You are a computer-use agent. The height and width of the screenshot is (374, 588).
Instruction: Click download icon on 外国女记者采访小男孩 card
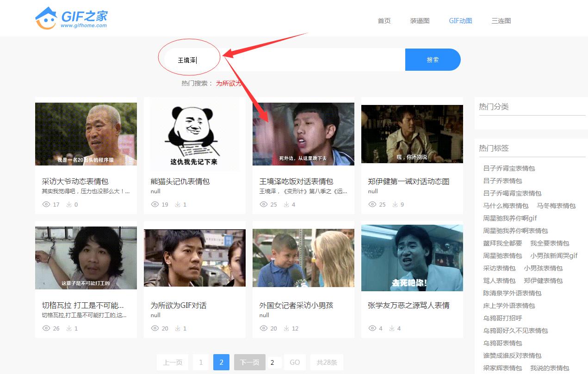click(x=286, y=328)
